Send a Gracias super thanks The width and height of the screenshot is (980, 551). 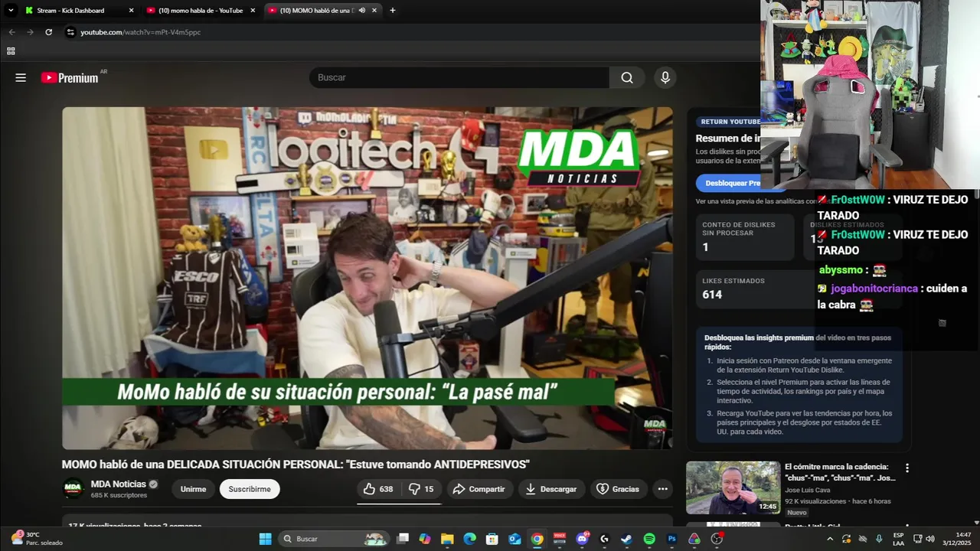tap(618, 489)
